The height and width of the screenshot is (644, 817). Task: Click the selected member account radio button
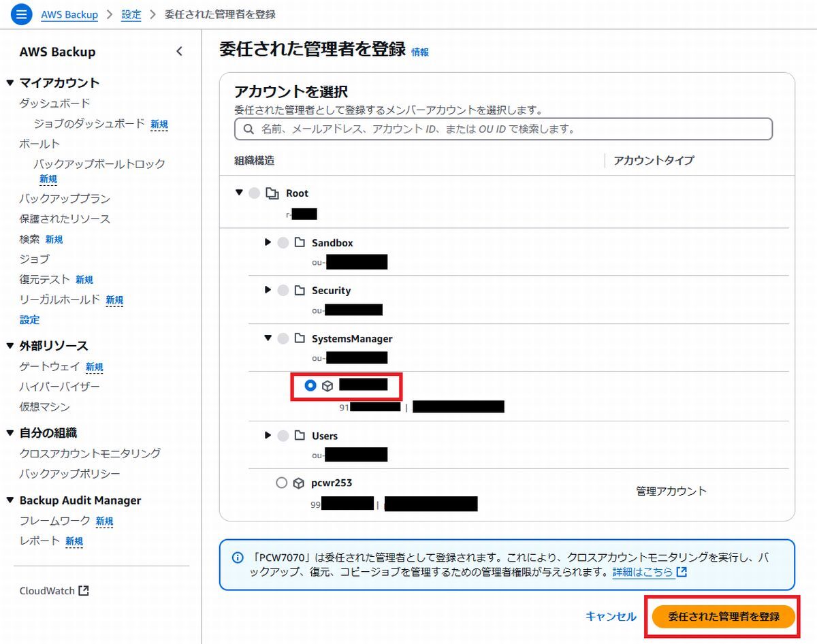310,386
